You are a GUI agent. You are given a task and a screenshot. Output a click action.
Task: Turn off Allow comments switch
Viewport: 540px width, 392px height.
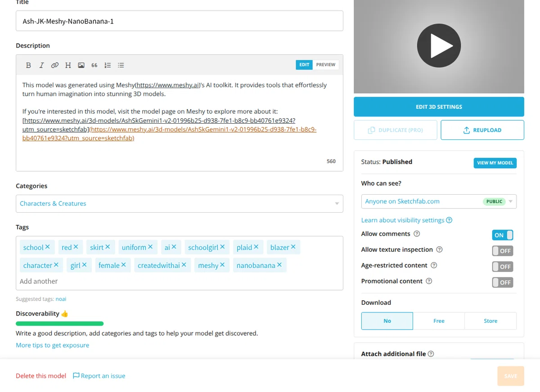point(502,235)
